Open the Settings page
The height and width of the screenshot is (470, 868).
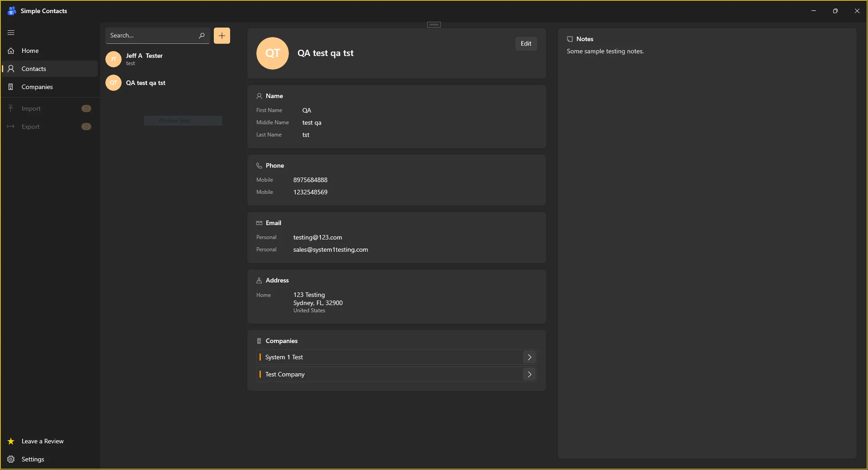(50, 459)
